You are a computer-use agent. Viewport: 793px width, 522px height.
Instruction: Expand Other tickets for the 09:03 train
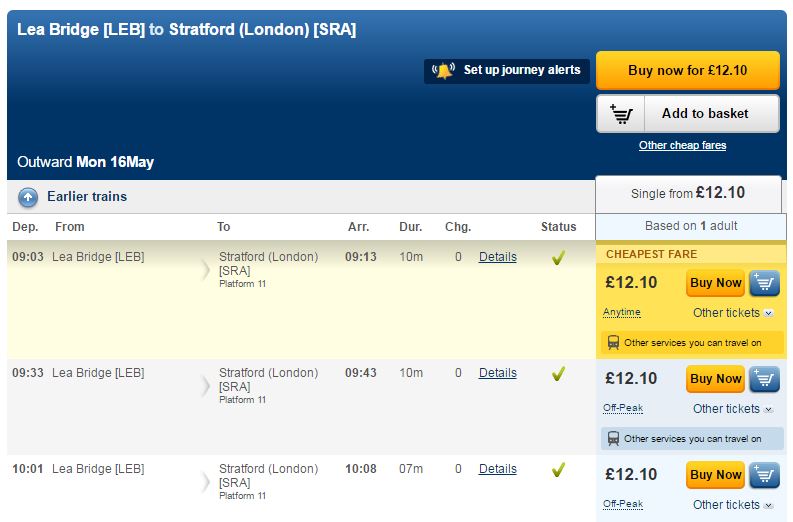click(733, 313)
